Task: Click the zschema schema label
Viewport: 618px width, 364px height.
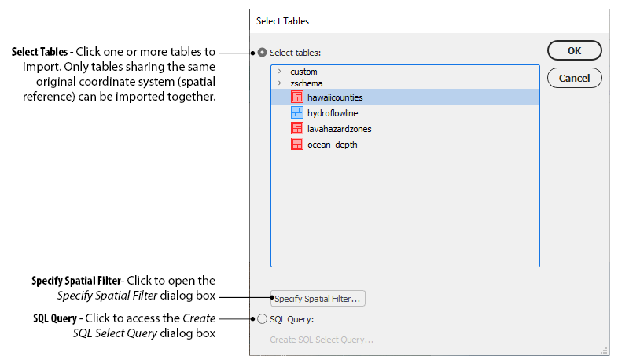Action: click(306, 83)
